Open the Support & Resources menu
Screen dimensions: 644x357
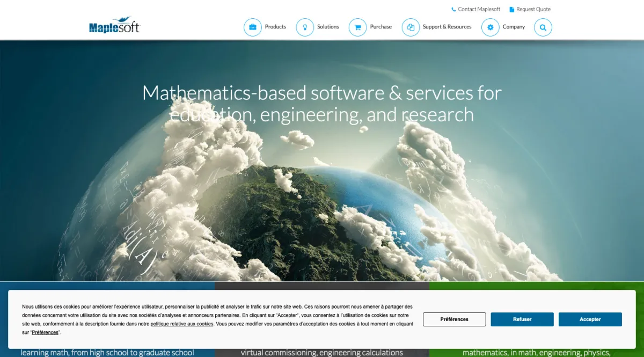click(447, 27)
